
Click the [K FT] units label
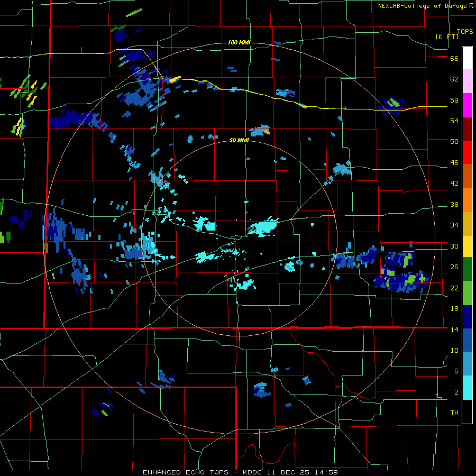pyautogui.click(x=447, y=36)
